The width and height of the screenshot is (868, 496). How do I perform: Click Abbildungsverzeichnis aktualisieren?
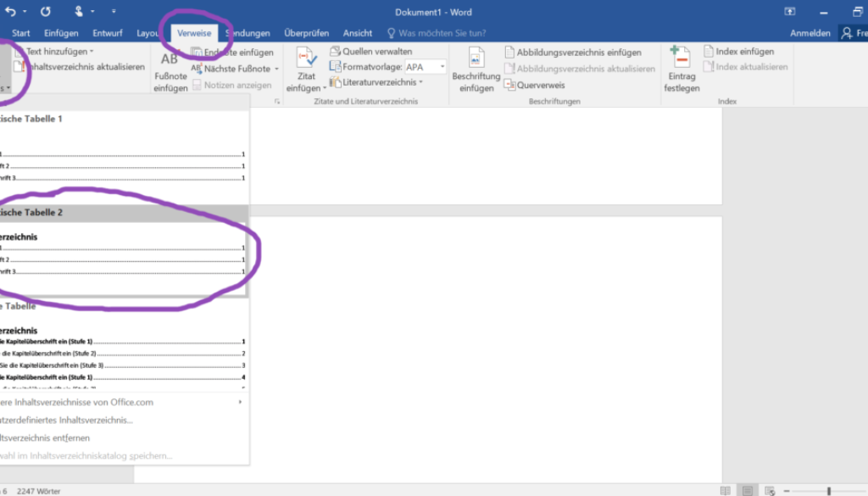click(580, 69)
